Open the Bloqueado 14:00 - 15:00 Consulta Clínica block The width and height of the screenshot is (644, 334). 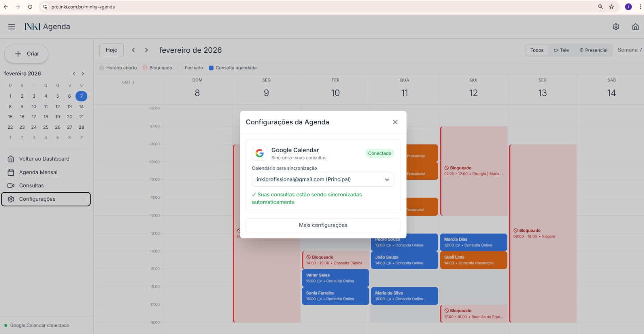tap(335, 260)
